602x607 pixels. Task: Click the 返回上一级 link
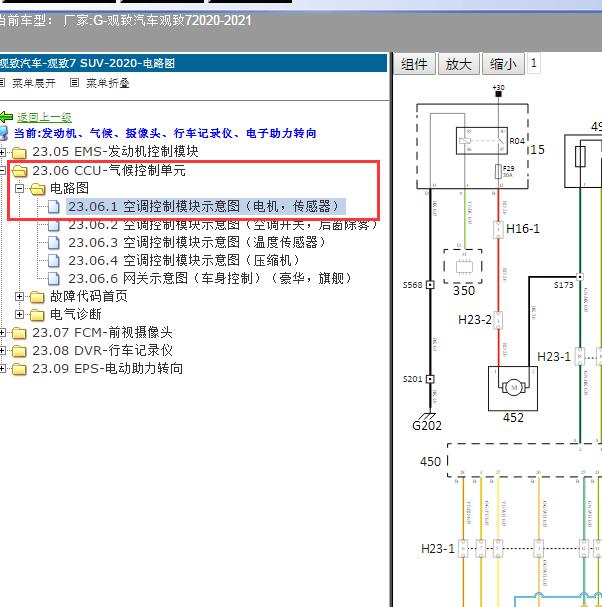tap(44, 117)
